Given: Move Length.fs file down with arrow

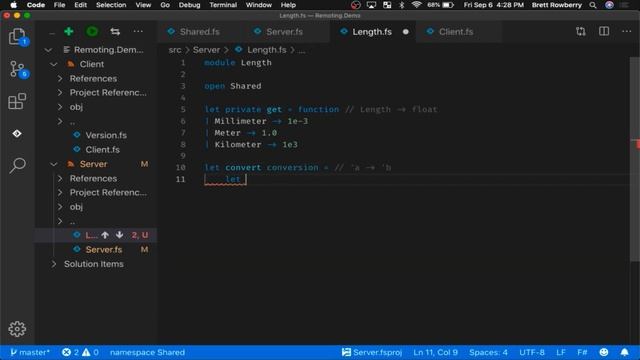Looking at the screenshot, I should coord(119,235).
